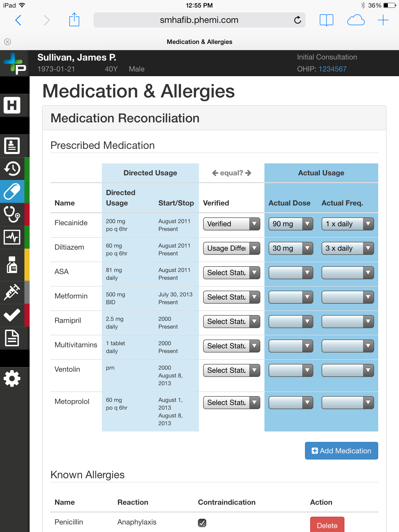The width and height of the screenshot is (399, 532).
Task: Click the Add Medication button
Action: click(x=341, y=451)
